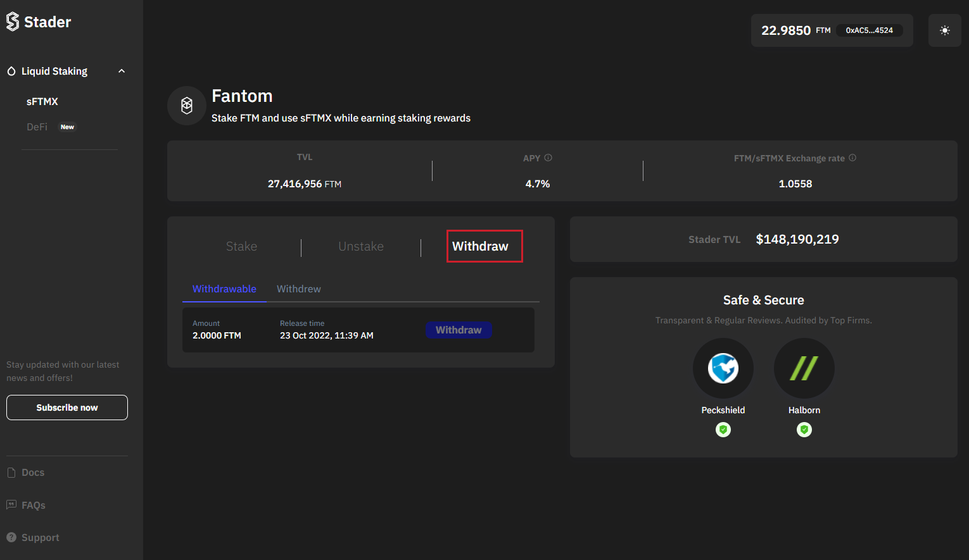Click Stader TVL $148,190,219 value

click(x=797, y=239)
